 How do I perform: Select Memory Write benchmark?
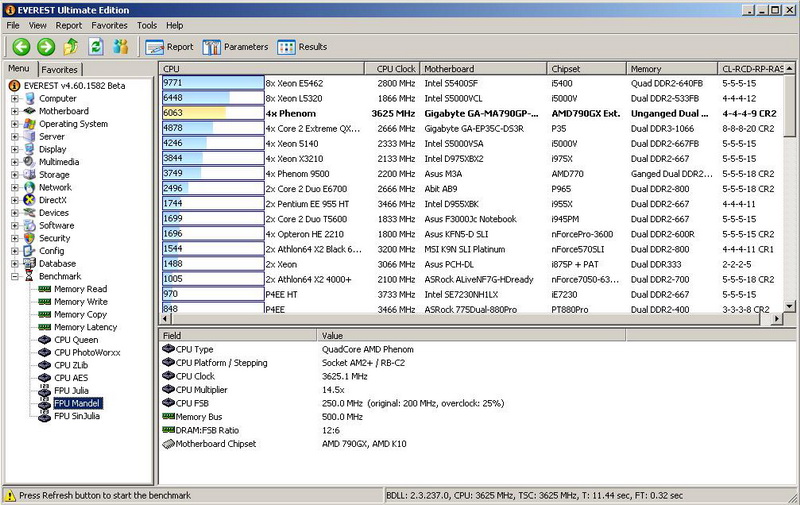(x=81, y=301)
